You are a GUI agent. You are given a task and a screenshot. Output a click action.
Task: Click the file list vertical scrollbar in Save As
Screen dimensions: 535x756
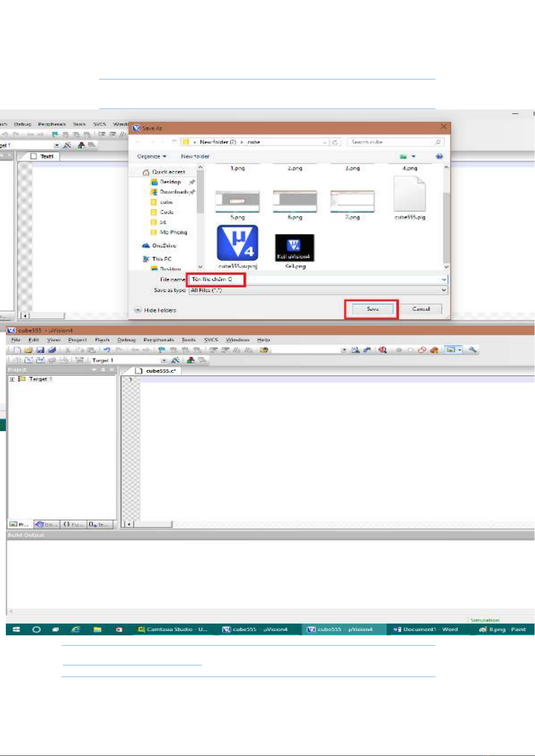click(446, 217)
